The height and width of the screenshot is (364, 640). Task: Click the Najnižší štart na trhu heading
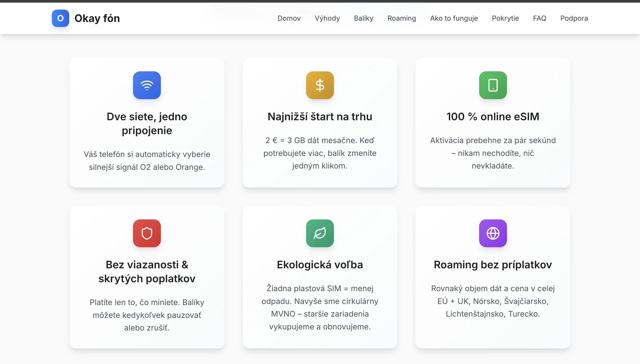pyautogui.click(x=320, y=117)
